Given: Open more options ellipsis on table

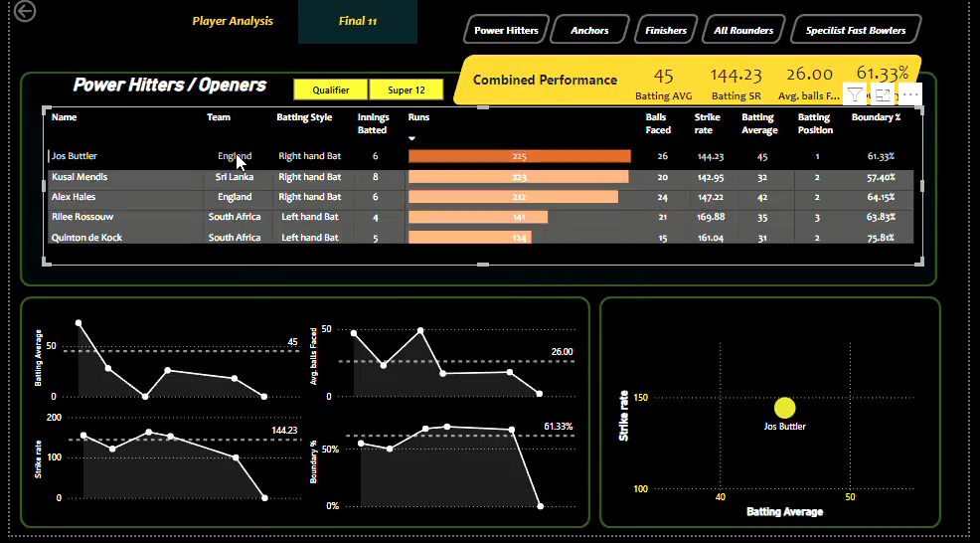Looking at the screenshot, I should (910, 94).
